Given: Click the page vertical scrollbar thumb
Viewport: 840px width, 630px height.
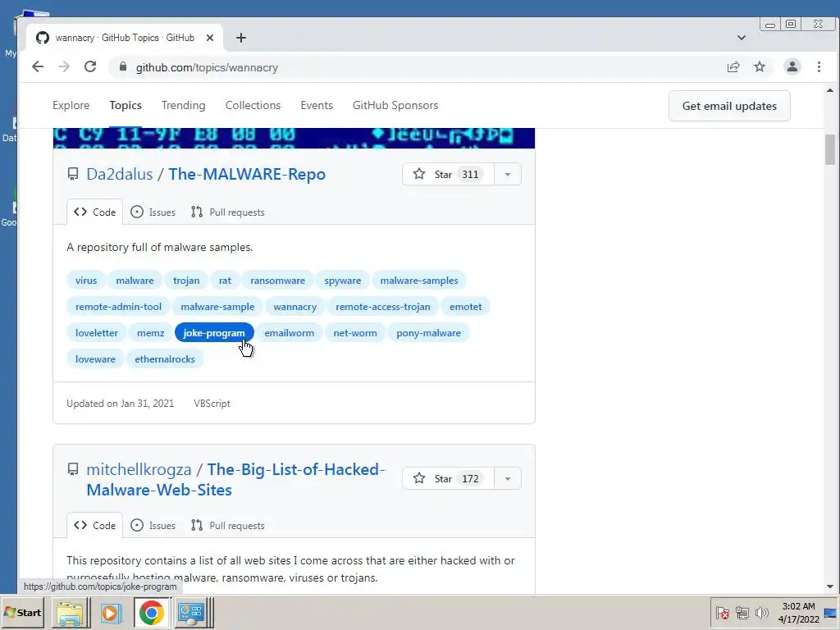Looking at the screenshot, I should pyautogui.click(x=830, y=149).
